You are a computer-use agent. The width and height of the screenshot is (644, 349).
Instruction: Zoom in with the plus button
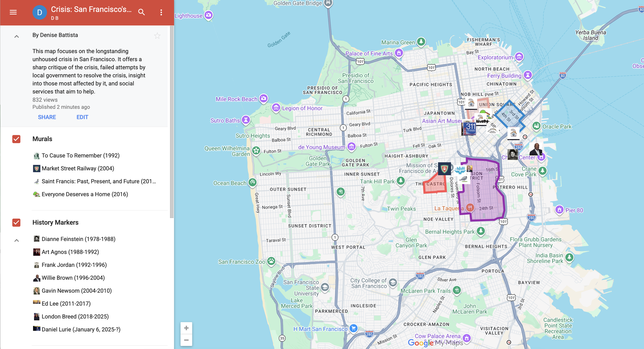point(186,328)
